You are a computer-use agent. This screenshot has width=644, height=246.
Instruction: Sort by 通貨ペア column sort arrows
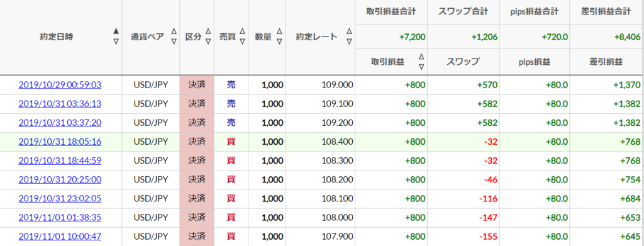(x=174, y=36)
